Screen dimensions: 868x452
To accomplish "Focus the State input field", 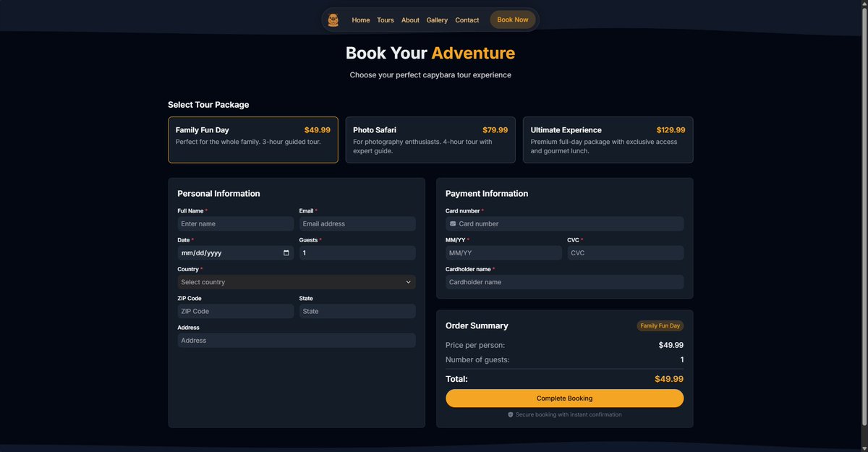I will (x=357, y=311).
